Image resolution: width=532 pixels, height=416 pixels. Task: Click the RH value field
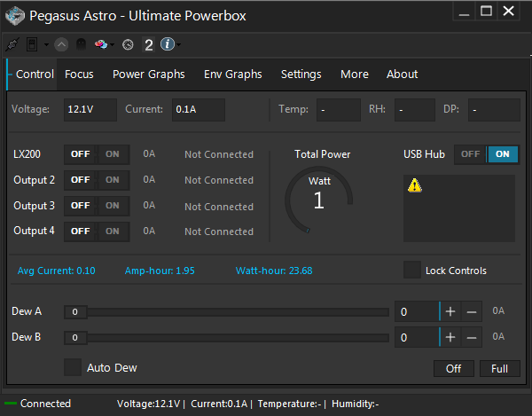(415, 110)
